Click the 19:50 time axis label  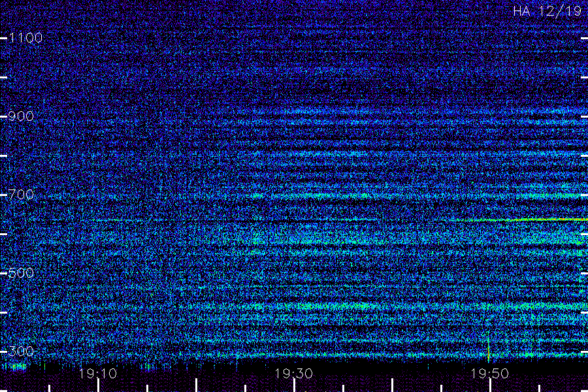490,373
